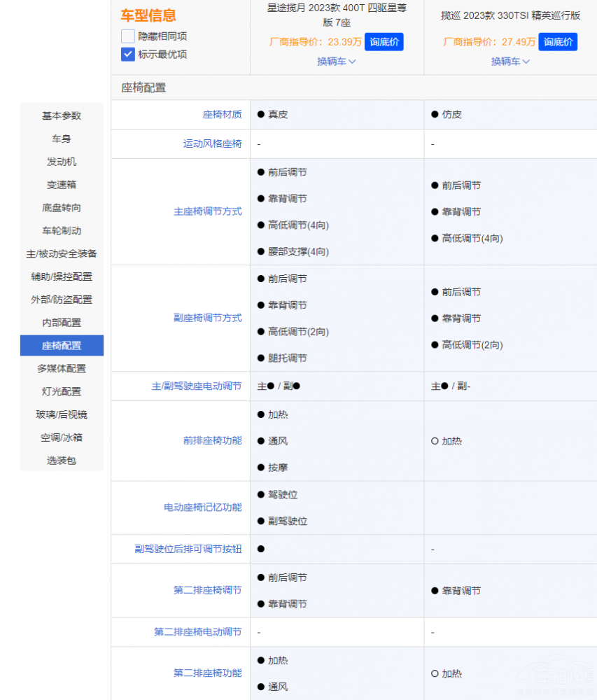
Task: Open 选装包 sidebar item
Action: pyautogui.click(x=62, y=461)
